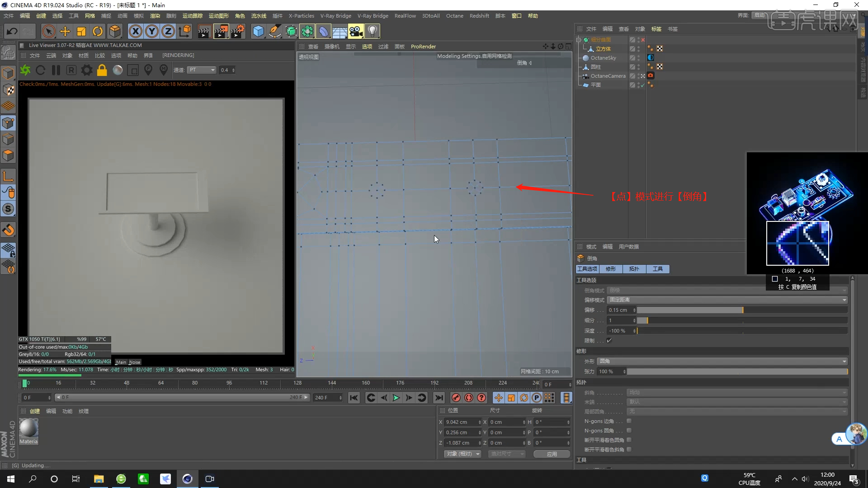The width and height of the screenshot is (868, 488).
Task: Open the Octane menu in main menu bar
Action: 454,16
